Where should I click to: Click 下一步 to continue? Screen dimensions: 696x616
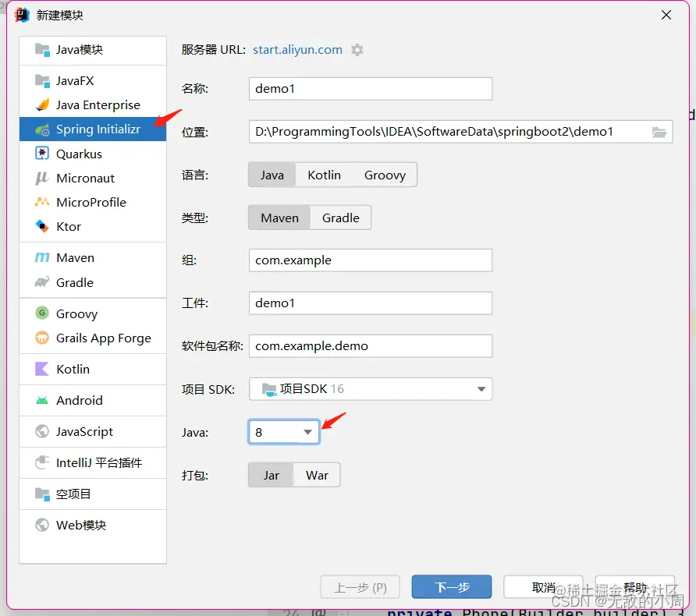coord(452,587)
